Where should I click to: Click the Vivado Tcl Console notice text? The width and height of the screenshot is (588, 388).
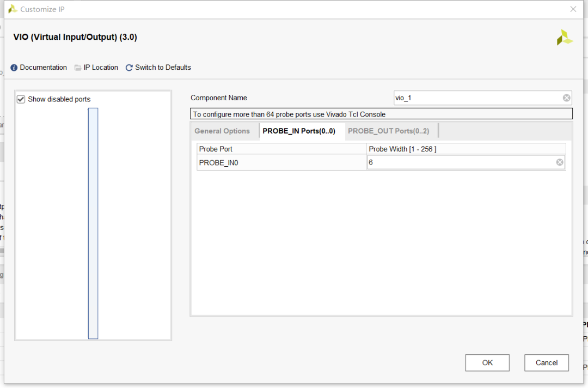289,114
